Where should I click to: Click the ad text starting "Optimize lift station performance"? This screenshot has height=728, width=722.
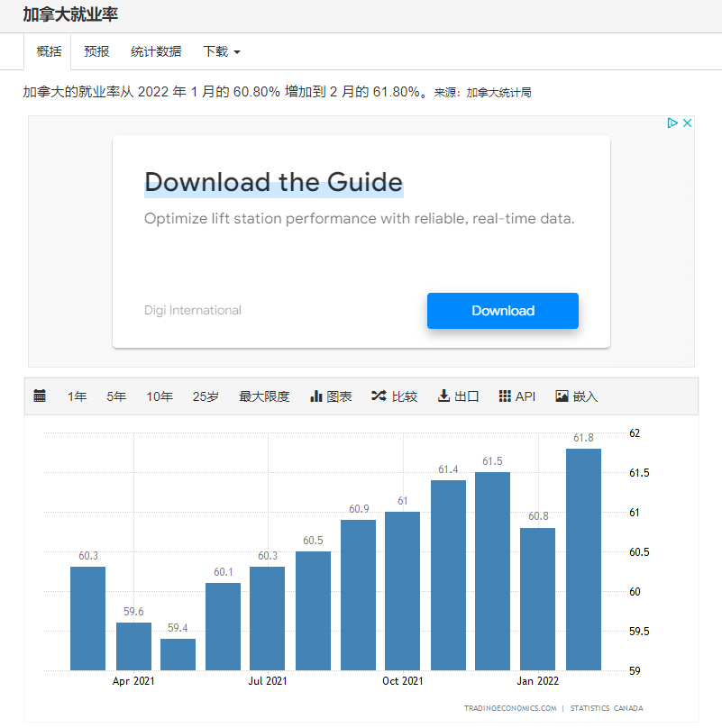[x=359, y=218]
